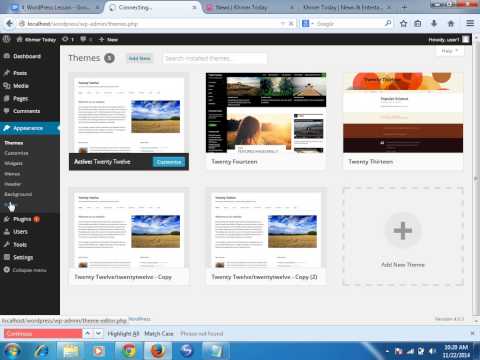Go to browser home icon

coord(451,23)
